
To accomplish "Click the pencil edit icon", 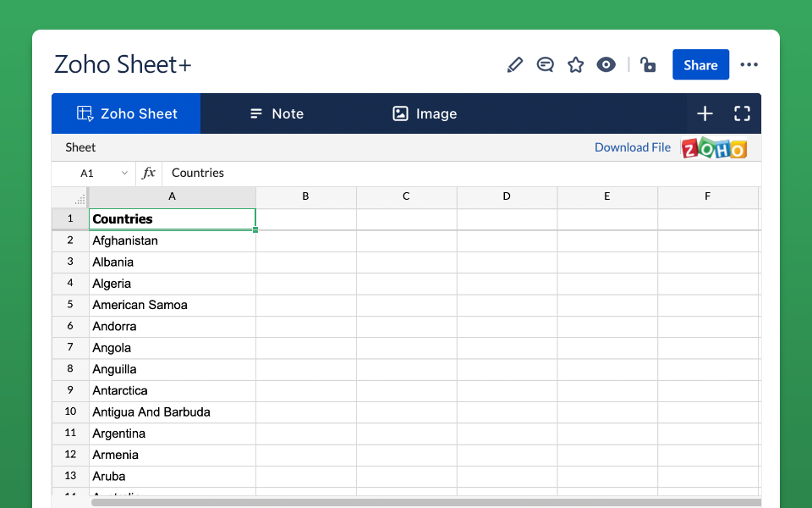I will [x=515, y=65].
